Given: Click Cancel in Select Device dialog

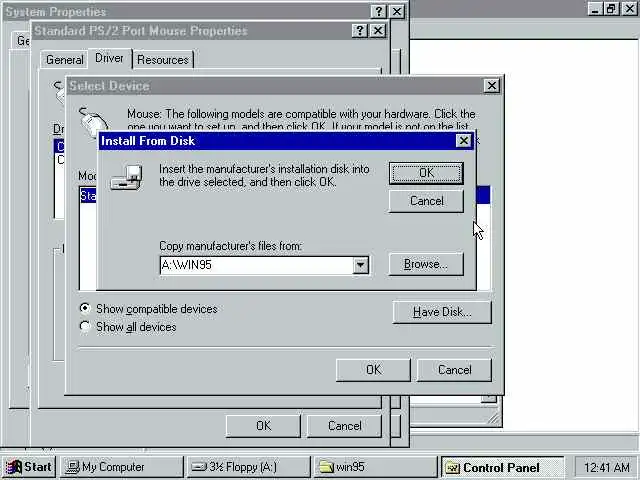Looking at the screenshot, I should click(x=454, y=370).
